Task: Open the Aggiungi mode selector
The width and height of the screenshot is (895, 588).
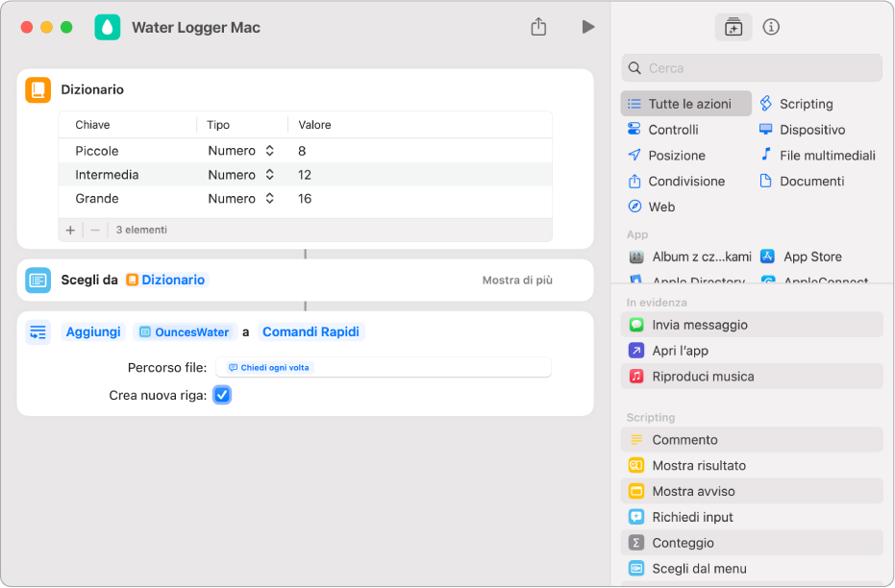Action: click(93, 331)
